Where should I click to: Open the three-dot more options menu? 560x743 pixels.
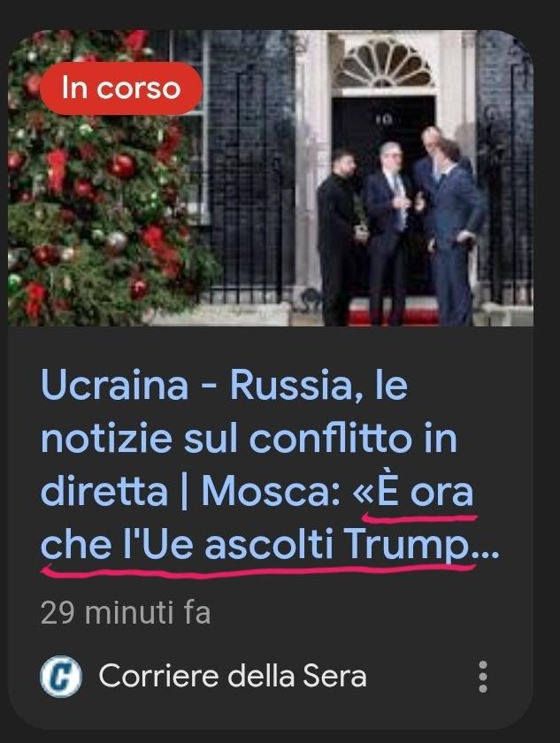[482, 676]
